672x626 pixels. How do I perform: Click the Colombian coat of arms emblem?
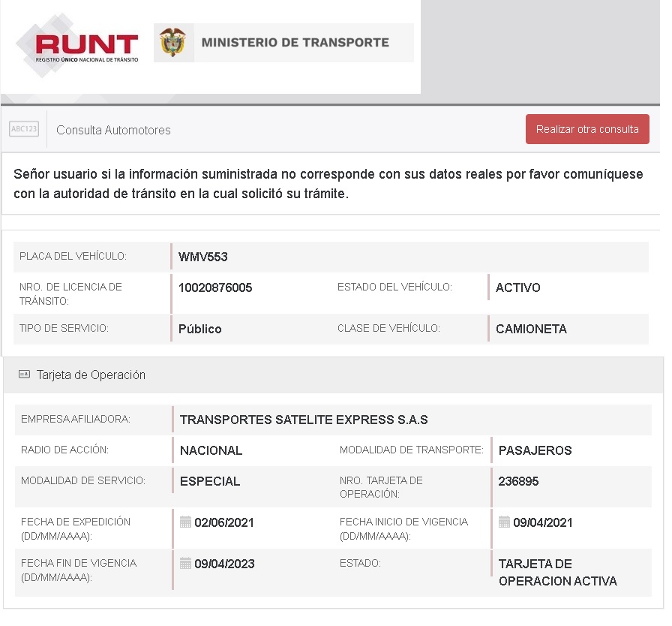tap(172, 43)
